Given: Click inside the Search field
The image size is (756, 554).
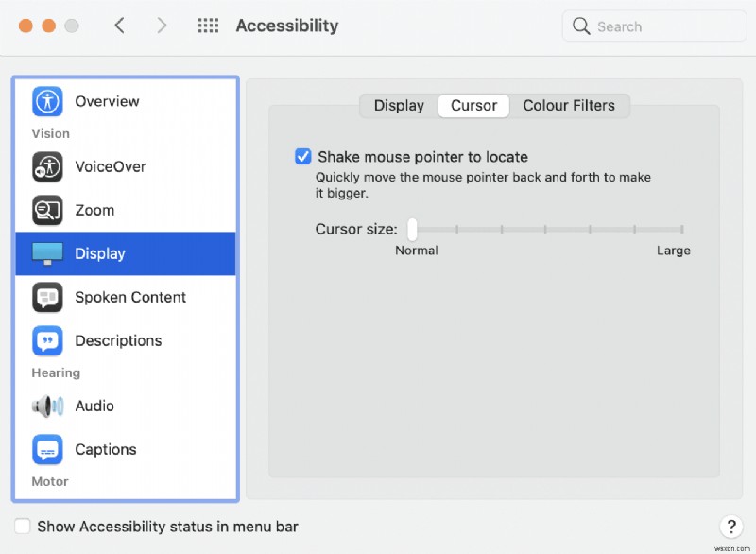Looking at the screenshot, I should tap(653, 26).
